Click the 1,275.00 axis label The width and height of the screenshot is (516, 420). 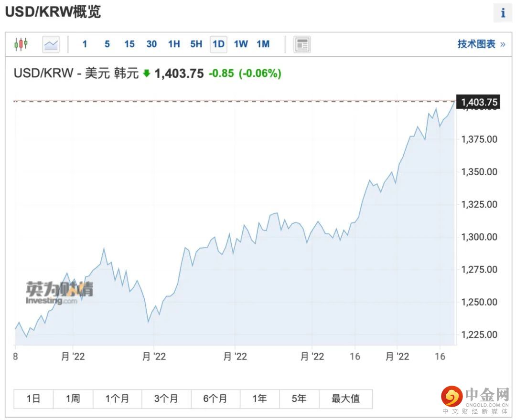click(x=479, y=270)
